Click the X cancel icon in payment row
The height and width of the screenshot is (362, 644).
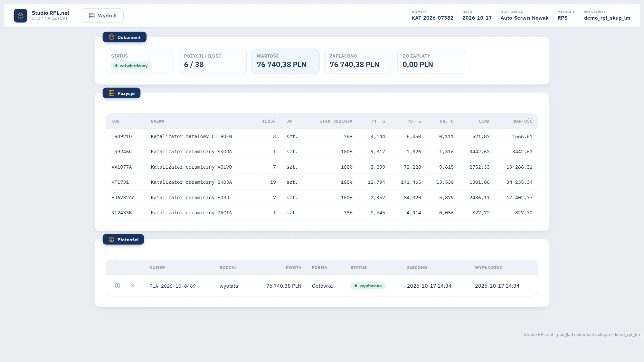point(133,285)
